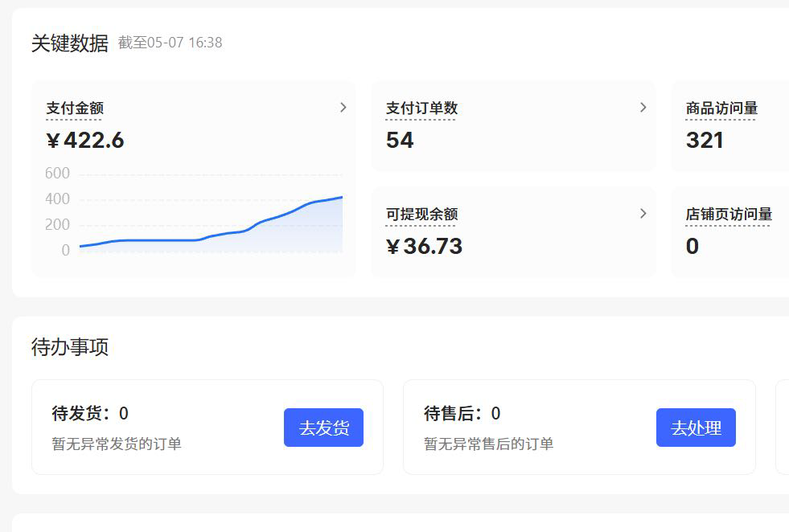Screen dimensions: 789x532
Task: Click the 600 axis label on chart
Action: (57, 174)
